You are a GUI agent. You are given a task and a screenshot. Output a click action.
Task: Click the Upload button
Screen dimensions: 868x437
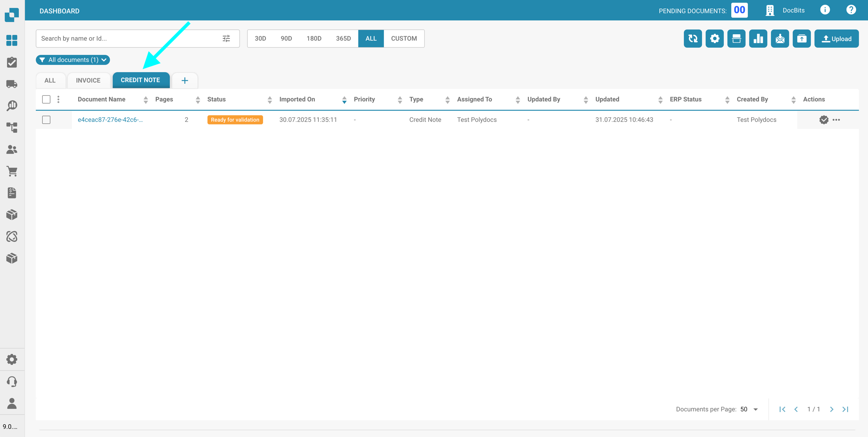tap(836, 38)
